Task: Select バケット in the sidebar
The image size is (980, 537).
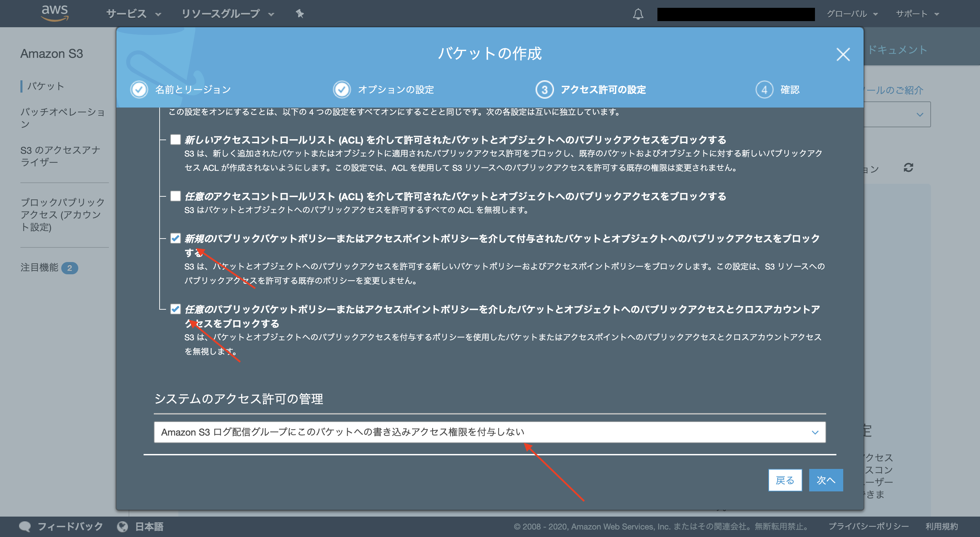Action: coord(46,86)
